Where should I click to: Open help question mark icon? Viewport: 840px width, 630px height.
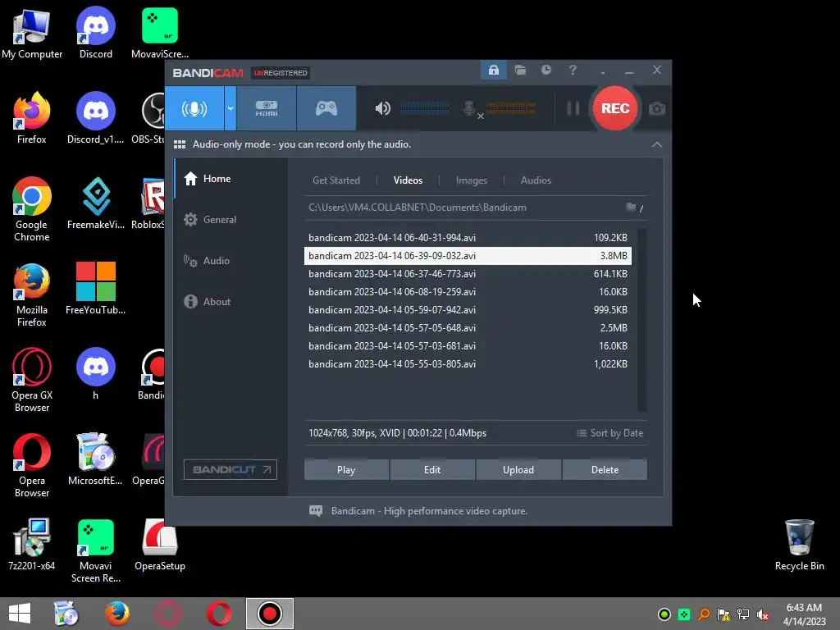[x=573, y=71]
